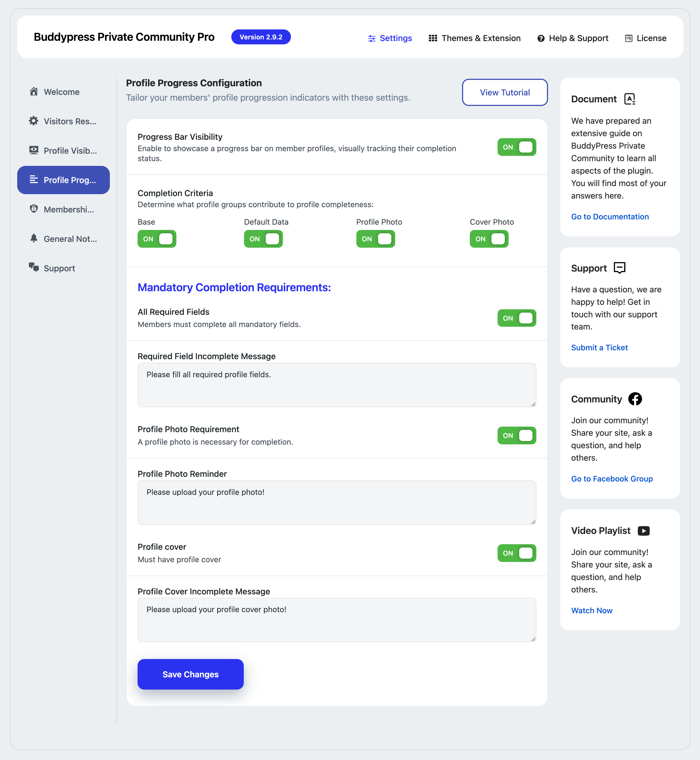Click the View Tutorial button
Image resolution: width=700 pixels, height=760 pixels.
tap(504, 92)
